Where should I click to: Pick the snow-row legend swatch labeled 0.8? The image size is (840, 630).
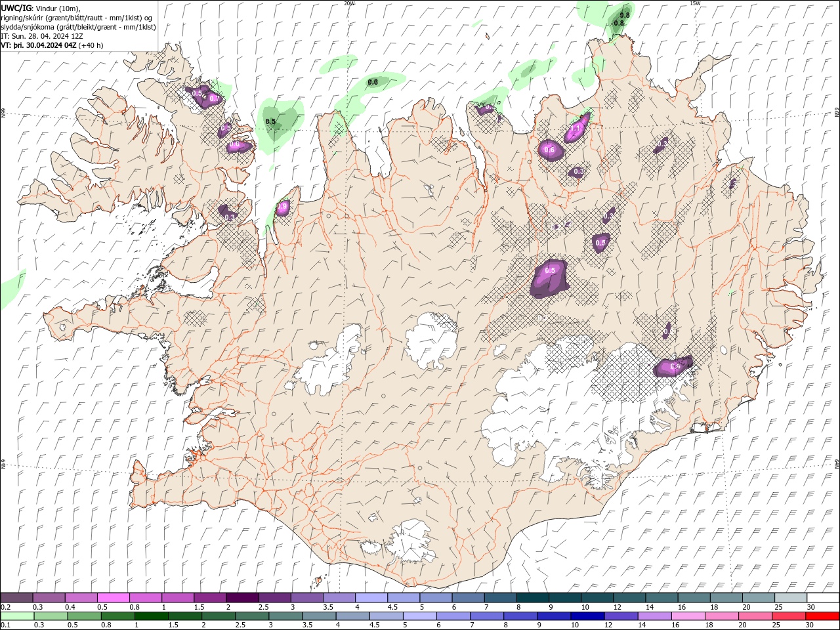[146, 598]
